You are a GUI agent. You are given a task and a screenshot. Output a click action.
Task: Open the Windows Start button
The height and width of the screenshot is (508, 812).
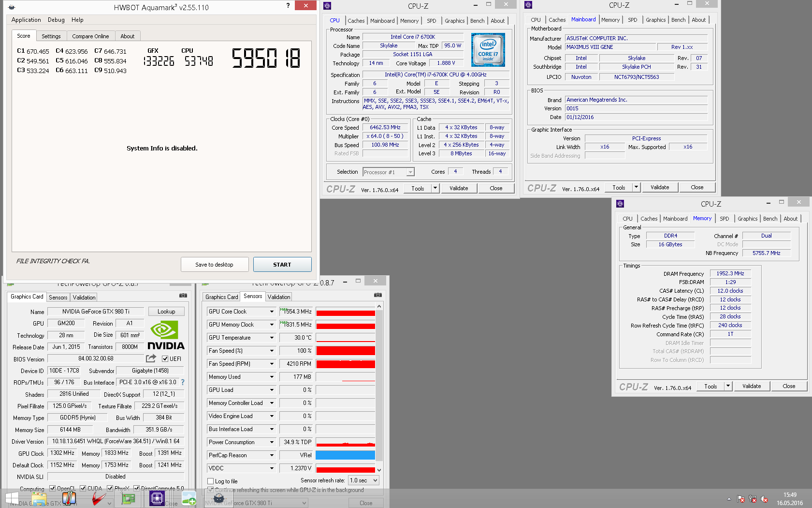point(12,499)
